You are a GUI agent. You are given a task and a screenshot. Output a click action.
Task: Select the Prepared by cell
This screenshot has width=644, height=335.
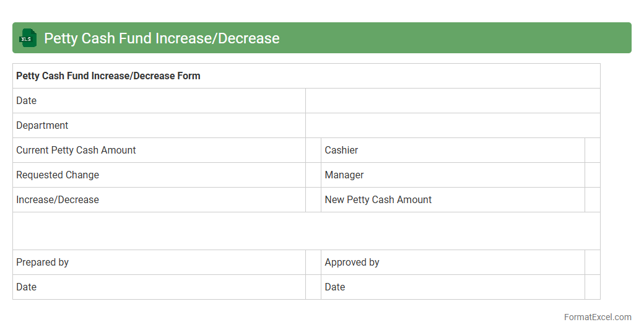159,263
